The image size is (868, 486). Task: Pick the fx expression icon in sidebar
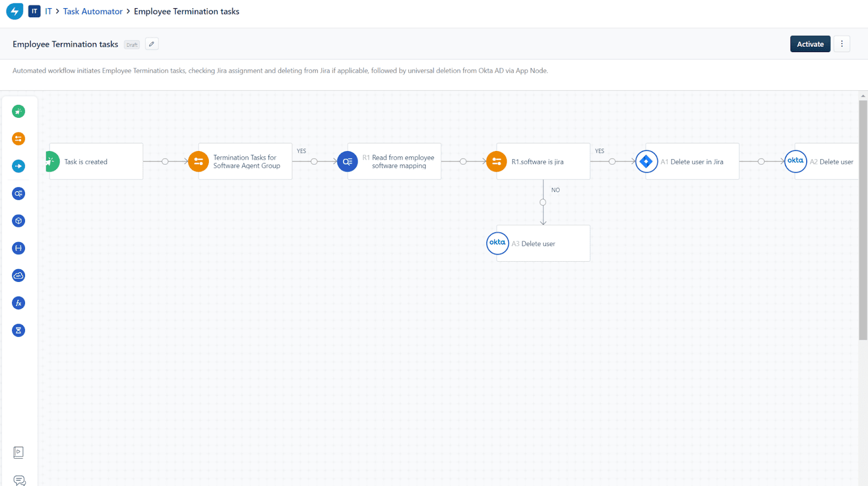tap(18, 303)
